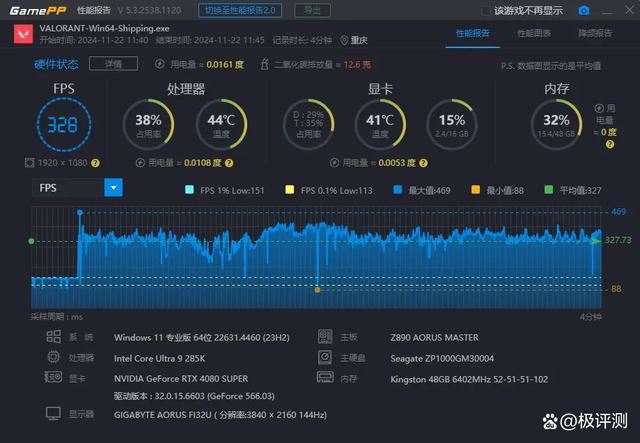
Task: Click the camera screenshot icon
Action: click(x=584, y=10)
